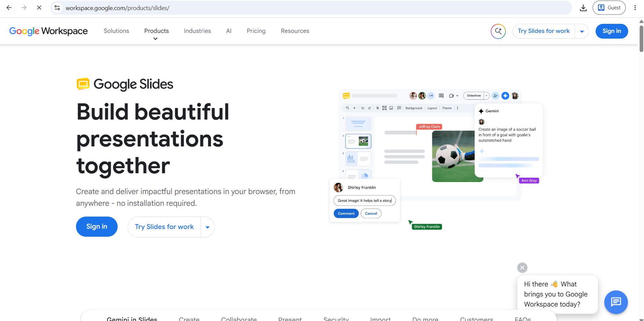
Task: Open the Industries menu
Action: [197, 31]
